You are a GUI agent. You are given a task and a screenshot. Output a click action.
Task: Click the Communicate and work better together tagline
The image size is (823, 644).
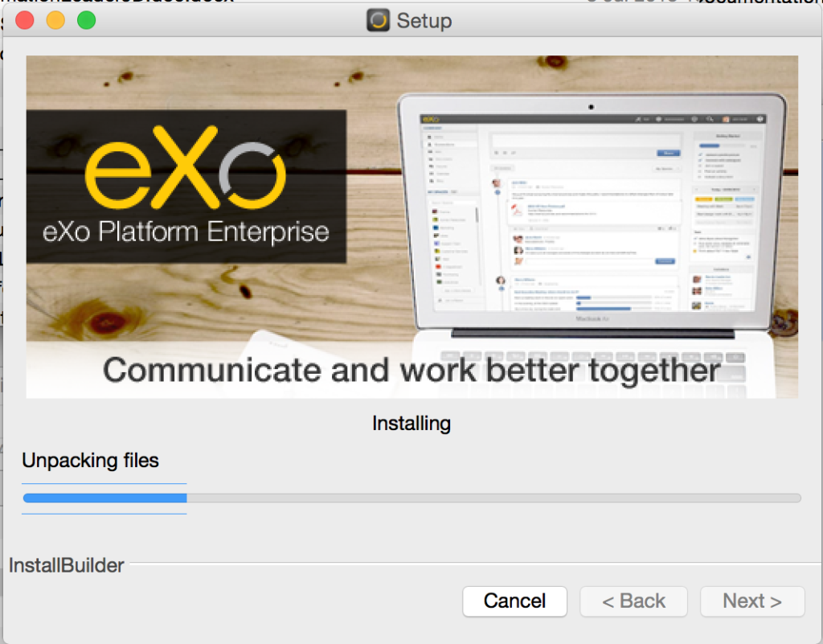pyautogui.click(x=411, y=371)
